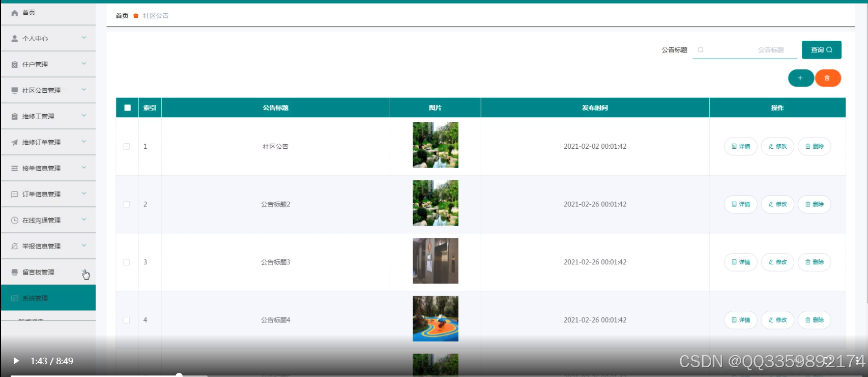This screenshot has height=377, width=868.
Task: Click the chat icon for 订单信息管理
Action: click(x=15, y=194)
